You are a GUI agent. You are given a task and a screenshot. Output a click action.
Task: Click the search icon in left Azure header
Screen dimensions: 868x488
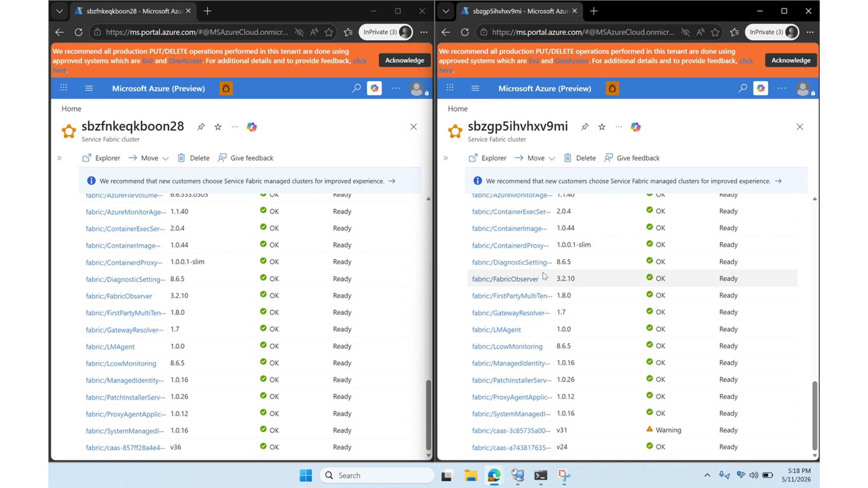(x=356, y=88)
